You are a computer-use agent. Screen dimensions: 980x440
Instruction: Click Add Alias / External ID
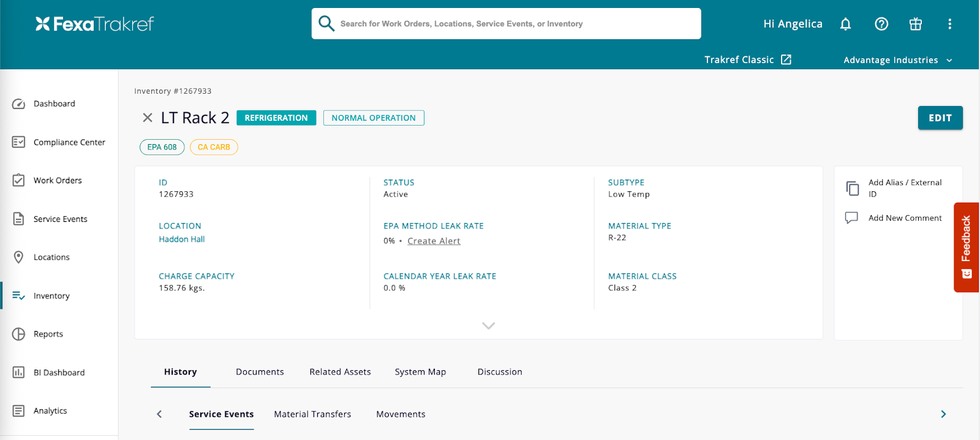905,188
